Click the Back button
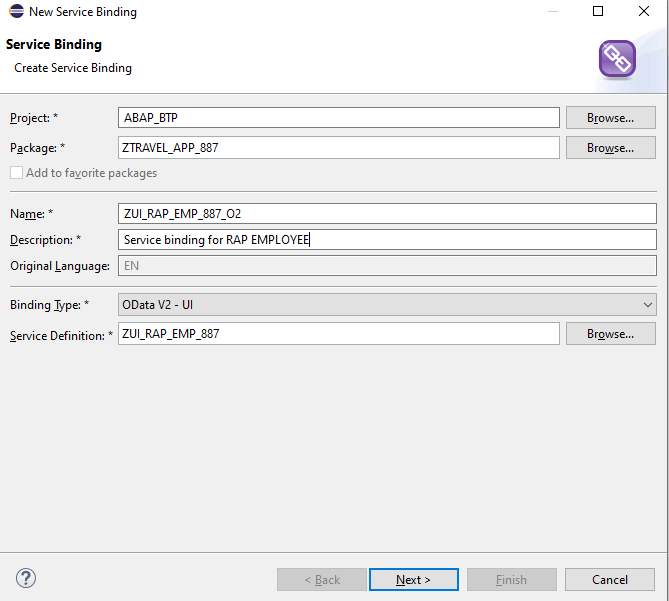Screen dimensions: 669x601 click(321, 579)
